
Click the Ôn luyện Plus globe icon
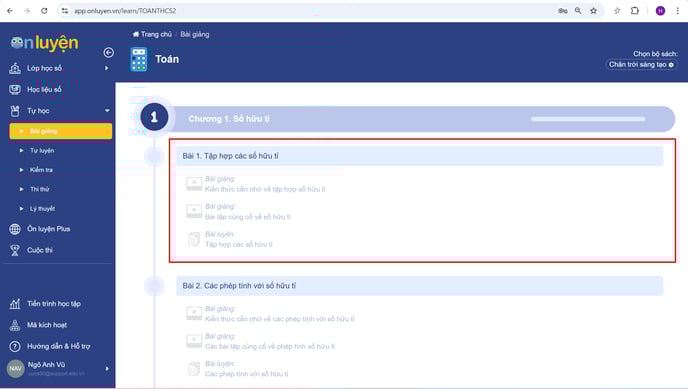pos(15,229)
